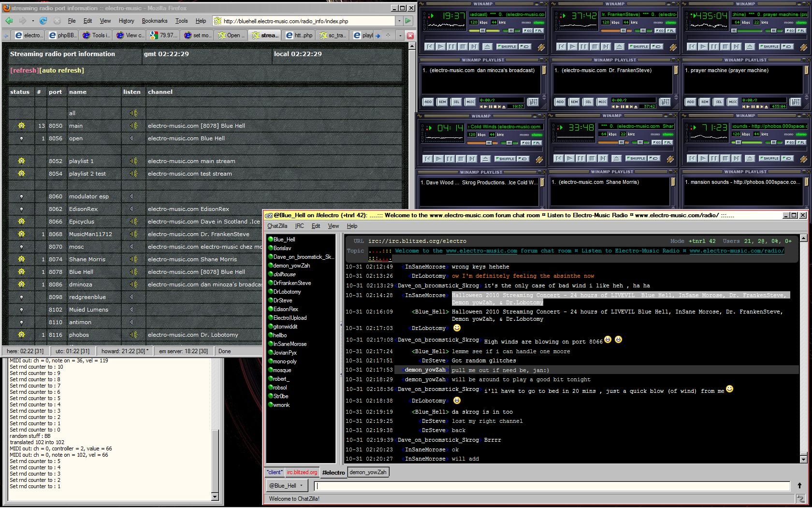This screenshot has height=508, width=812.
Task: Toggle Shuffle in Winamp playing Cold Winds
Action: (505, 159)
